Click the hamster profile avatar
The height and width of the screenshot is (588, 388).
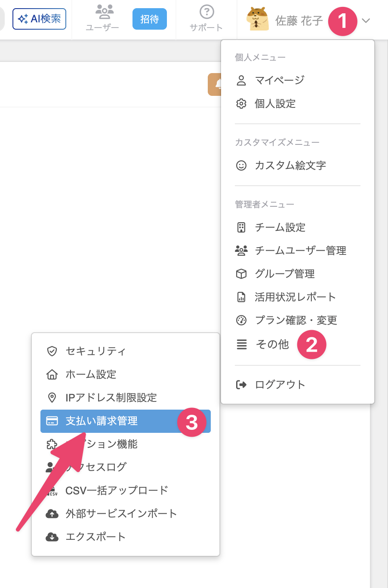(x=257, y=19)
